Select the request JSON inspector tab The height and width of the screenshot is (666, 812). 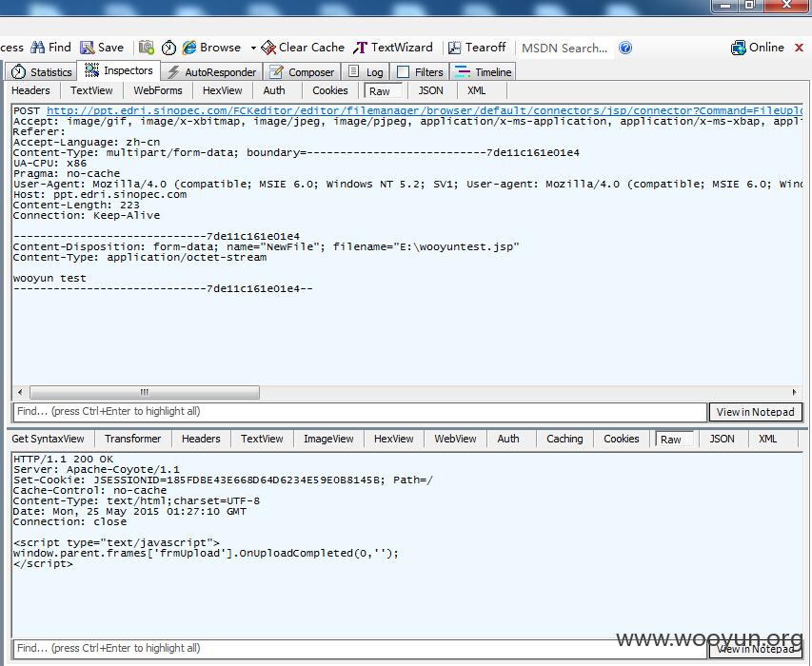(x=430, y=90)
